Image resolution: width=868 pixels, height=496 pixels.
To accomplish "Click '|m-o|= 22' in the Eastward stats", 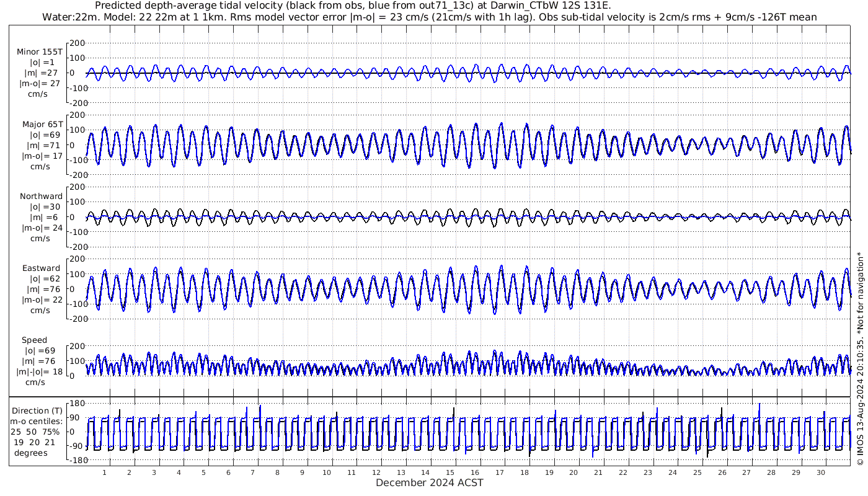I will pos(41,300).
